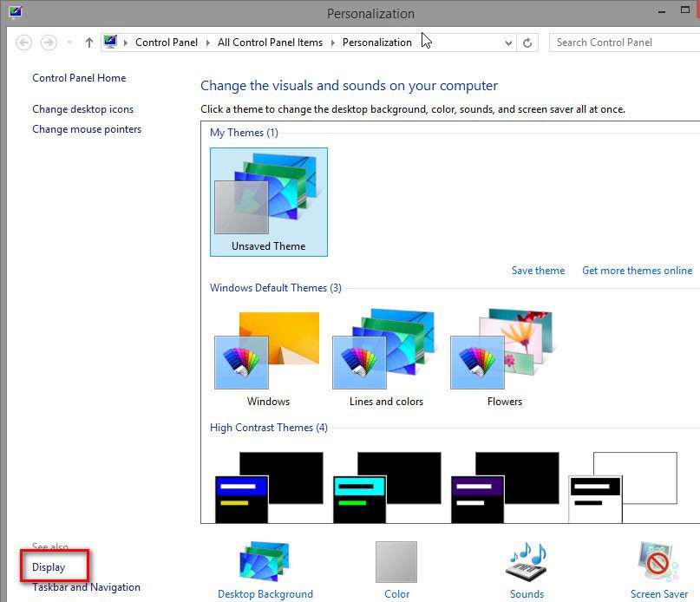The width and height of the screenshot is (700, 602).
Task: Expand the chevron before Control Panel breadcrumb
Action: pyautogui.click(x=126, y=43)
